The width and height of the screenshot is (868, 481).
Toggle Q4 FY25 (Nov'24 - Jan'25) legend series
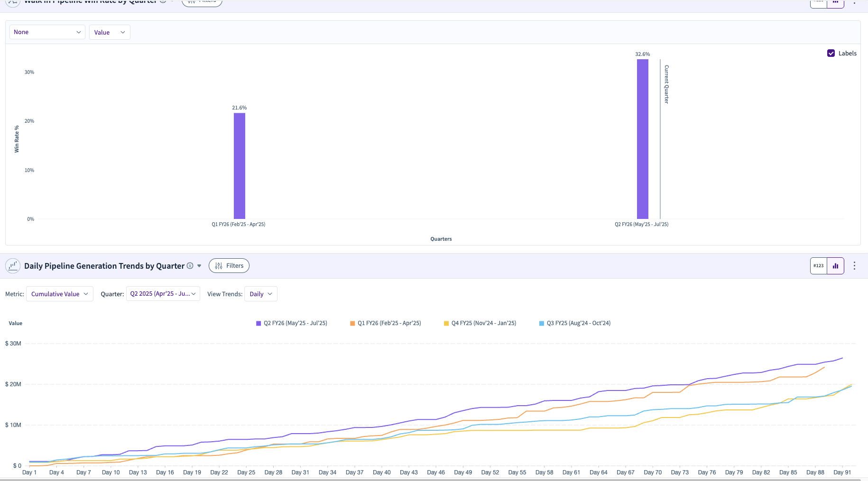pyautogui.click(x=480, y=323)
